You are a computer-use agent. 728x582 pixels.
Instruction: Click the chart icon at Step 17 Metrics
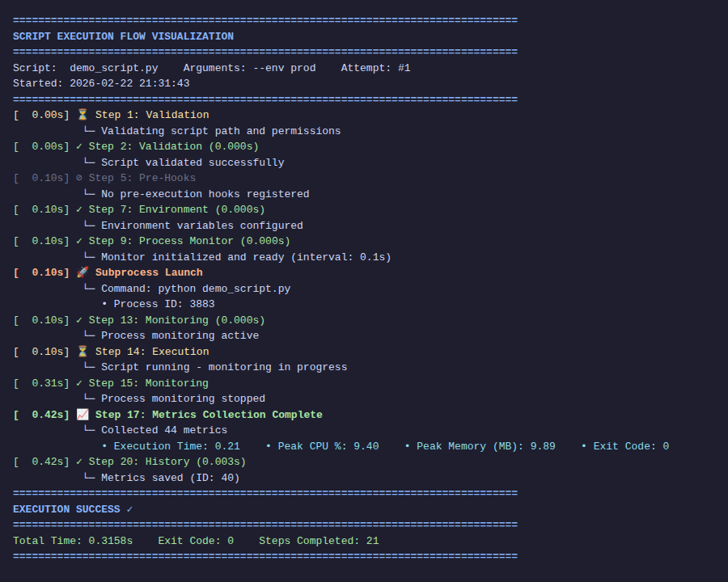[83, 415]
